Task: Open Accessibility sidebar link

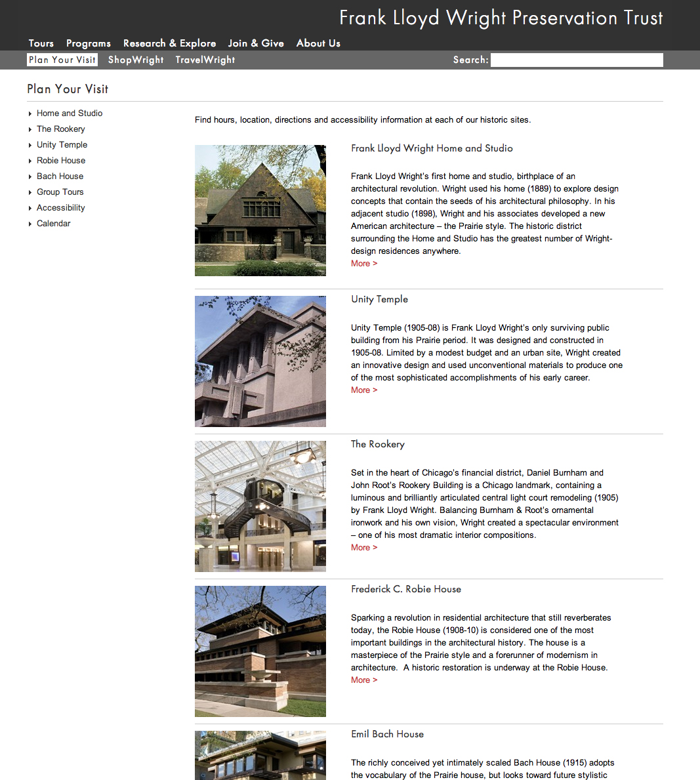Action: coord(61,208)
